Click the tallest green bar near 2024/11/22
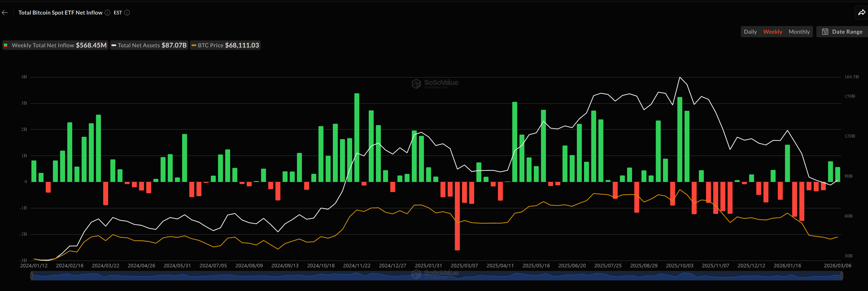 357,138
